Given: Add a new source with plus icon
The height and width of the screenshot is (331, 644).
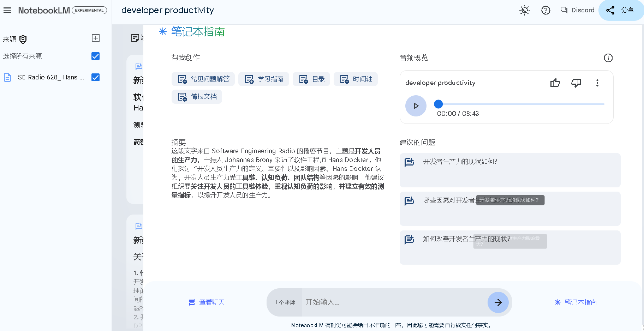Looking at the screenshot, I should pos(96,38).
